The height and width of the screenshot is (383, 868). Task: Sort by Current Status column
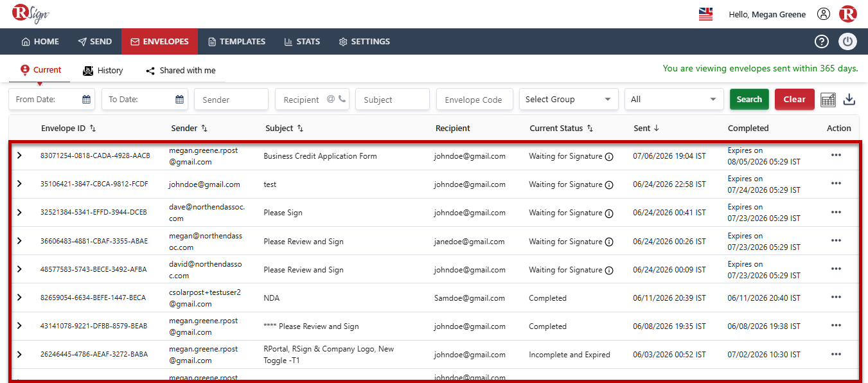click(x=590, y=129)
